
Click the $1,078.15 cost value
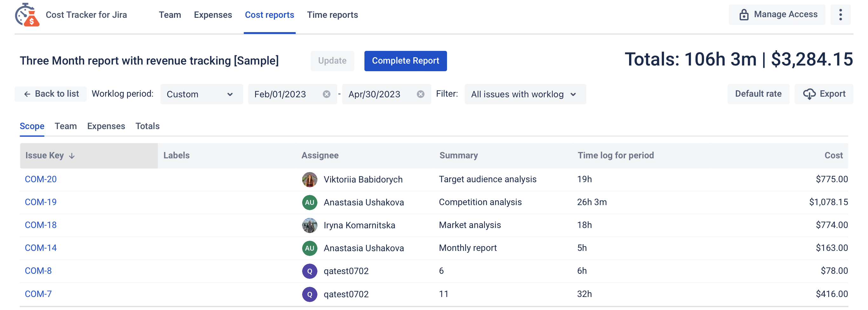pos(828,202)
